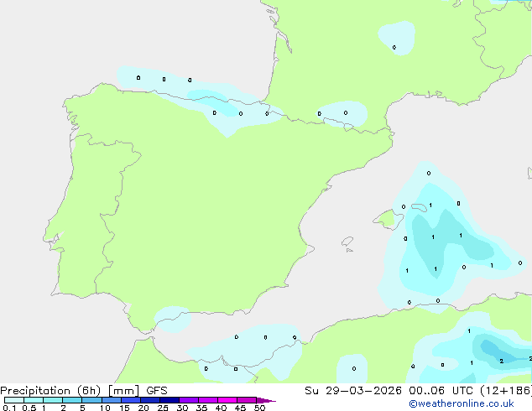The height and width of the screenshot is (411, 532).
Task: Select the 10–15 mm legend swatch
Action: tap(112, 400)
